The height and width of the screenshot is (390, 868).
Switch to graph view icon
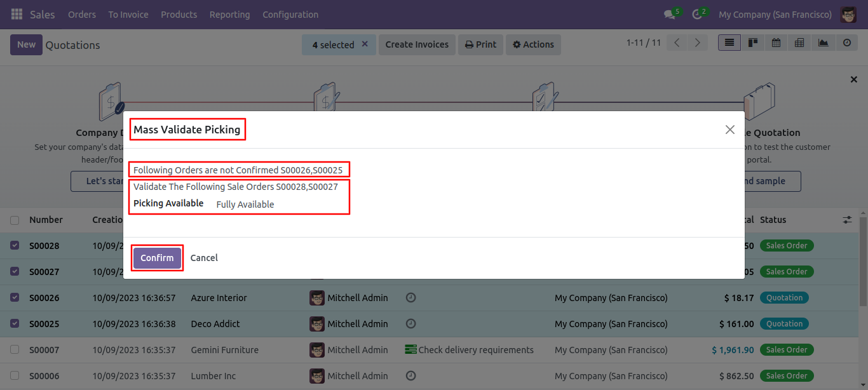(823, 43)
